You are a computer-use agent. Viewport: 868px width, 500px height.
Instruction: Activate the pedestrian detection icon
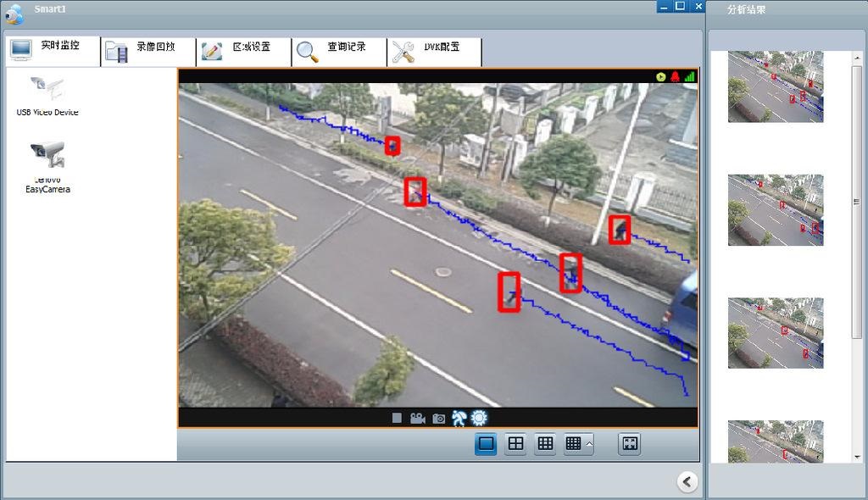click(x=459, y=416)
